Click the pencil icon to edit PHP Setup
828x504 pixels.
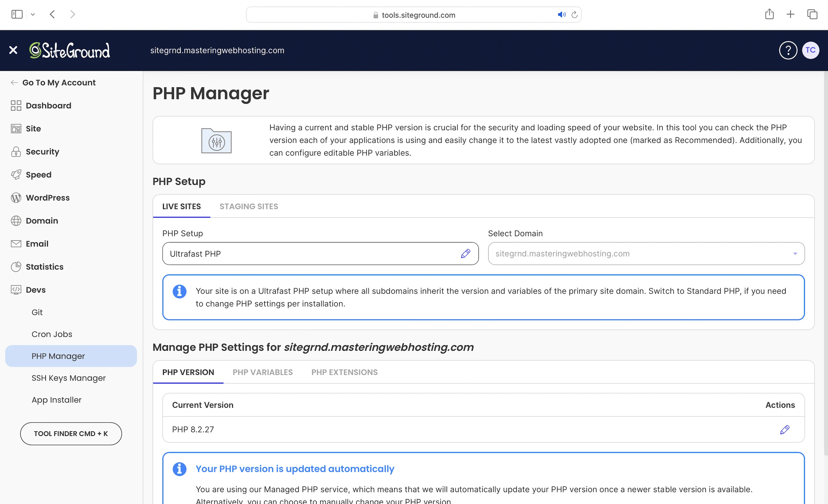[465, 254]
